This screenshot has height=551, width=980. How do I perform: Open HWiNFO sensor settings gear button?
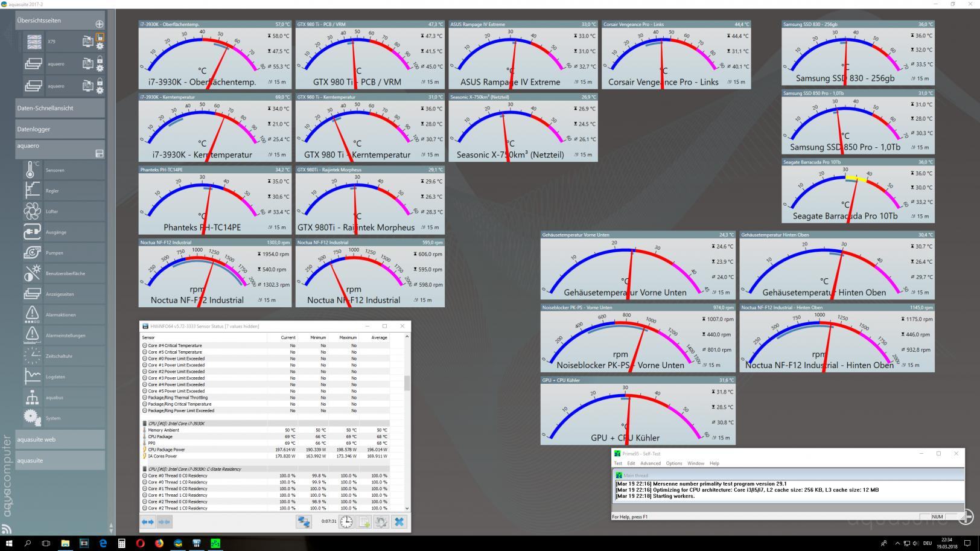tap(381, 521)
